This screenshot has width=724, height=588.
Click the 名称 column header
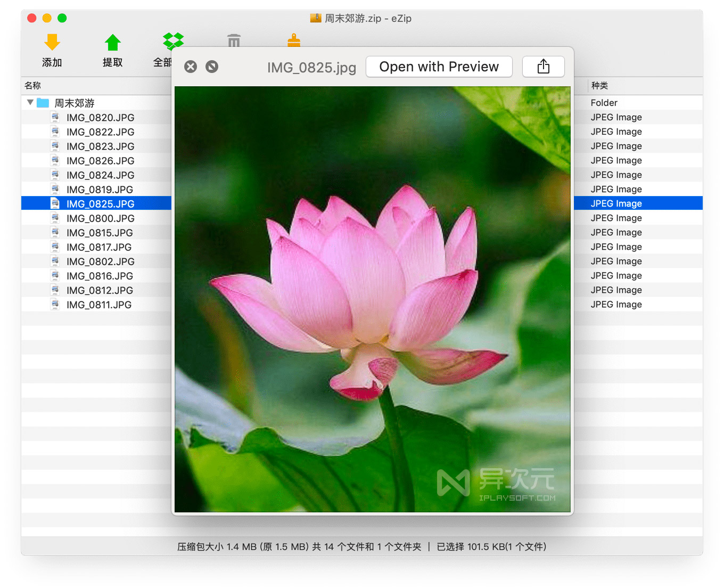30,85
